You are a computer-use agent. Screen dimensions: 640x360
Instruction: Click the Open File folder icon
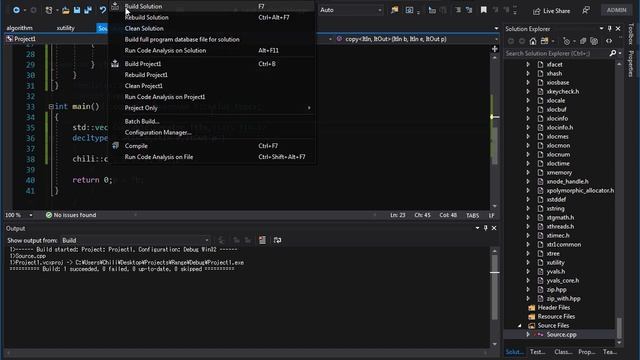[65, 10]
